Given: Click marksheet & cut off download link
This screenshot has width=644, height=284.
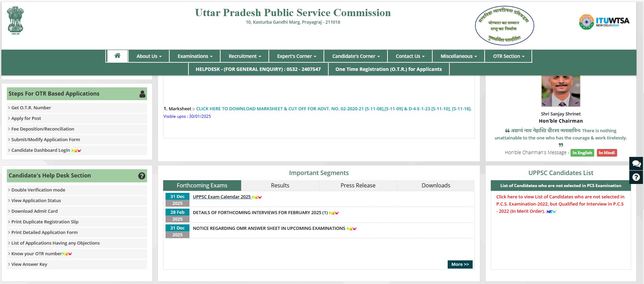Looking at the screenshot, I should [x=334, y=109].
